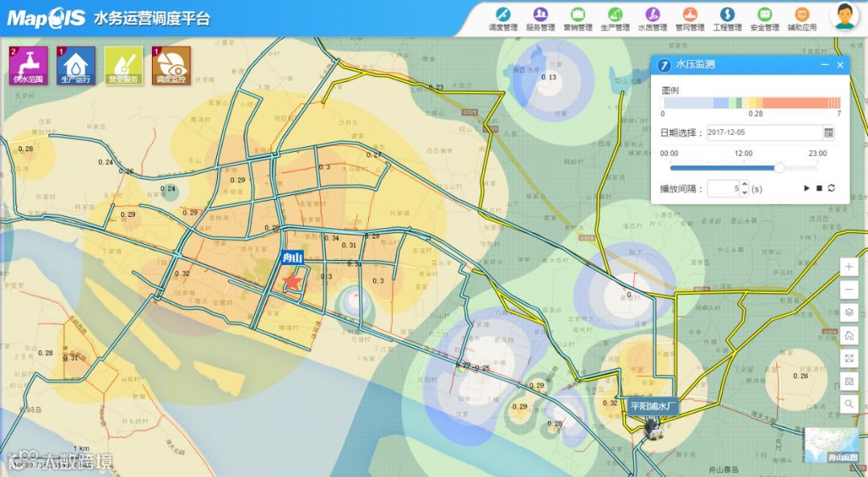
Task: Click the 舟山 city label on map
Action: tap(292, 257)
